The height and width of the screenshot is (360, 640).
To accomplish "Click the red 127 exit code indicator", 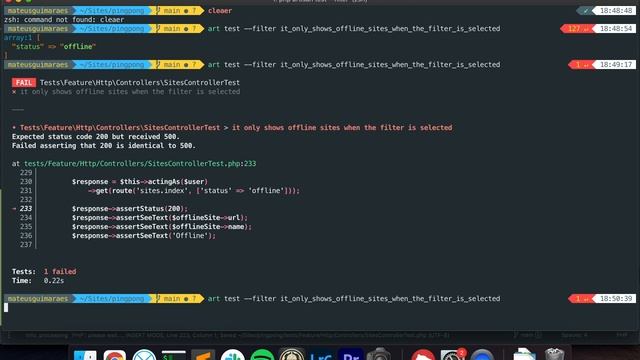I will click(577, 29).
